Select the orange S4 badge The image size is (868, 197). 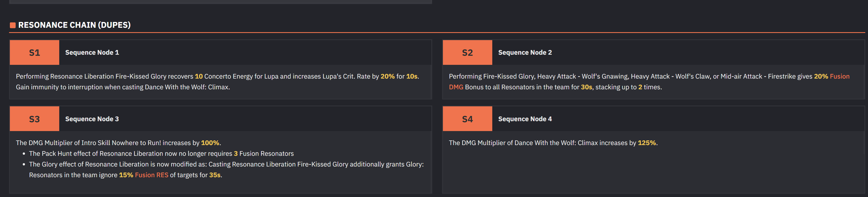tap(467, 119)
